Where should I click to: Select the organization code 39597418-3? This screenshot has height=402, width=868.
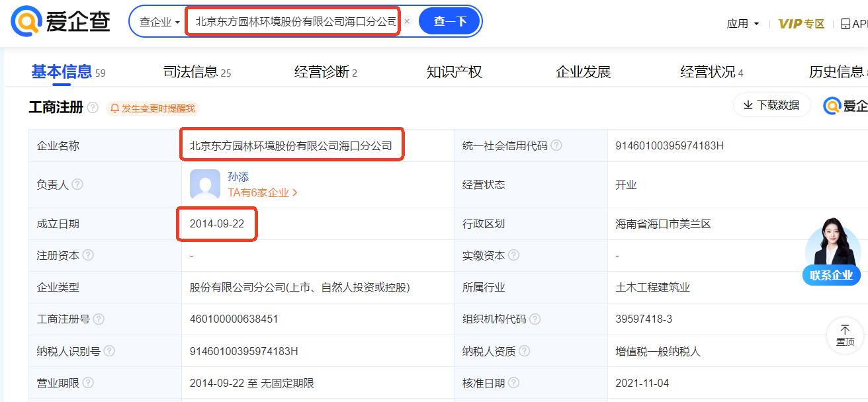pyautogui.click(x=644, y=319)
